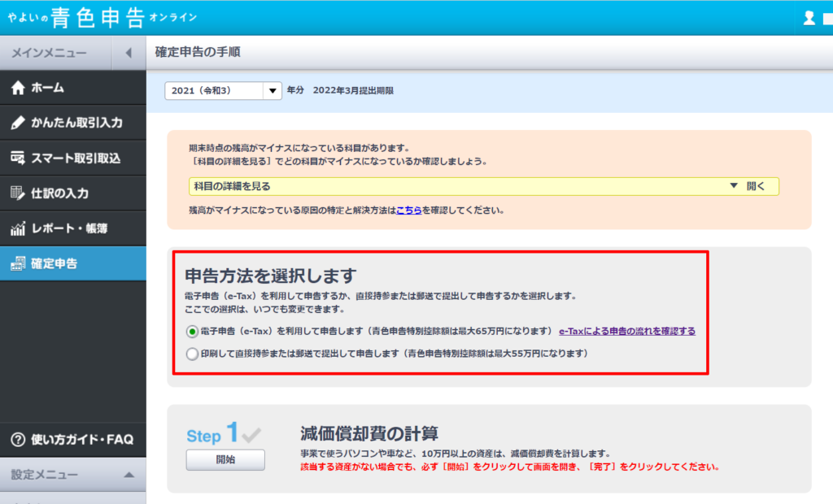Collapse main menu with left arrow
This screenshot has width=833, height=504.
coord(129,53)
